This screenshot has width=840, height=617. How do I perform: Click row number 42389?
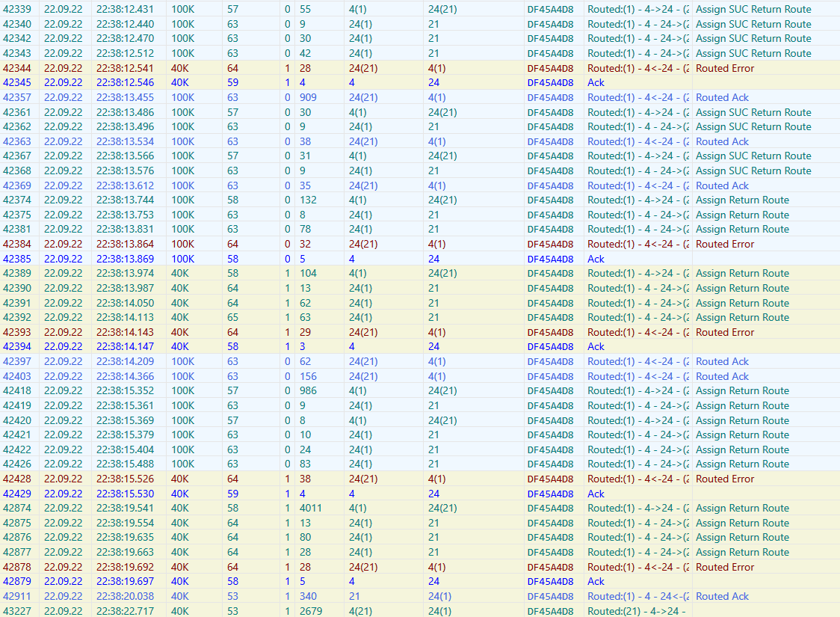pos(17,273)
